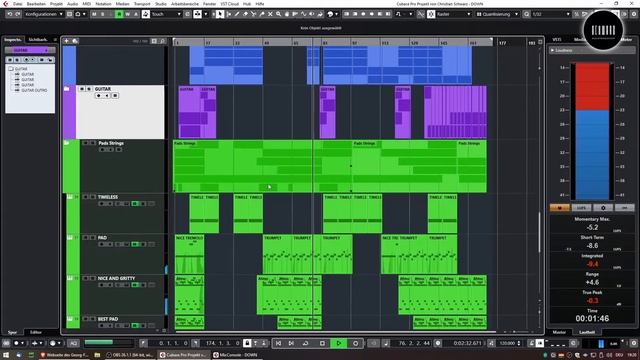
Task: Solo the GUITAR folder track
Action: tap(89, 89)
